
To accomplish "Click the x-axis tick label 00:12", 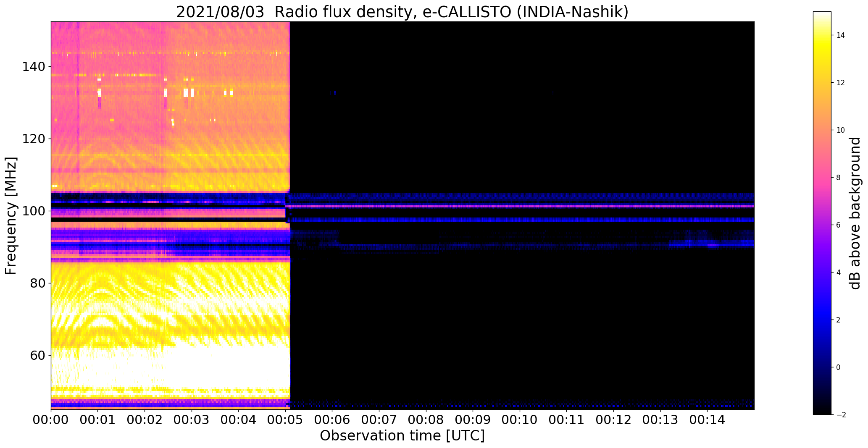I will [613, 420].
